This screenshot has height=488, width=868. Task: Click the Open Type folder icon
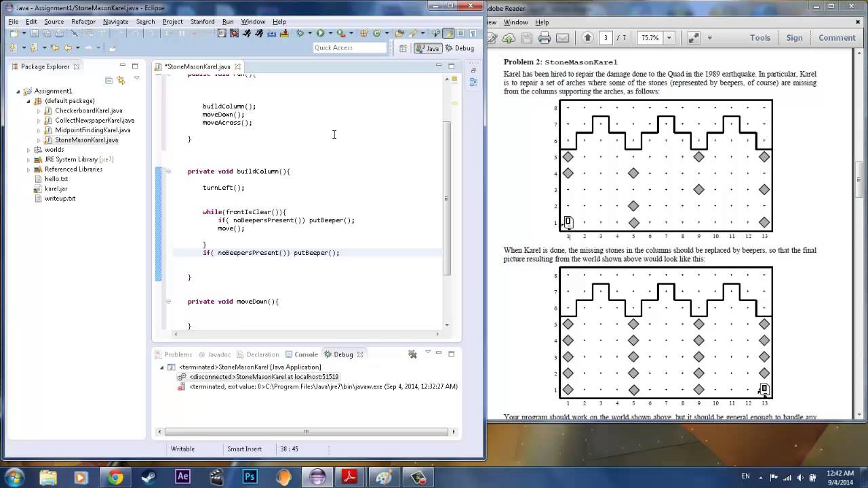399,33
